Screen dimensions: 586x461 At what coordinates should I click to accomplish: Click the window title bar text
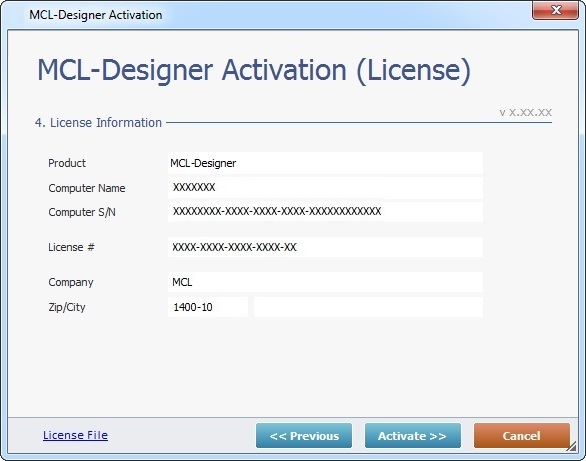(96, 15)
